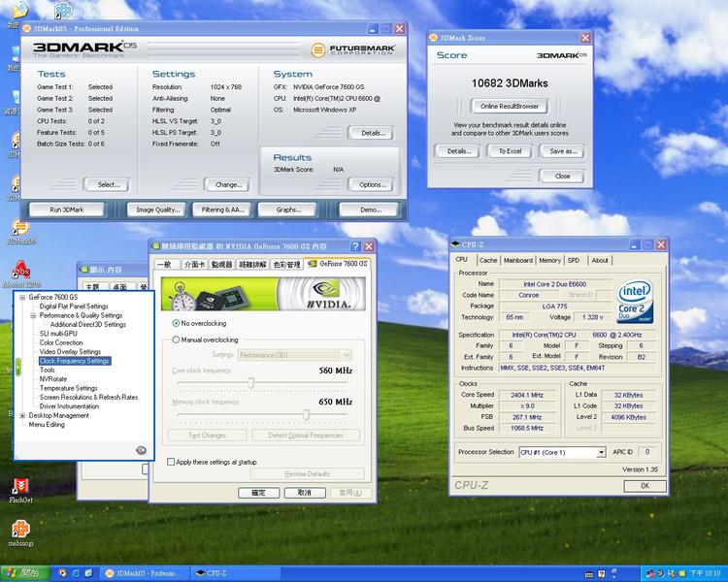Select Menu Editing tree item
The image size is (728, 582).
[47, 425]
